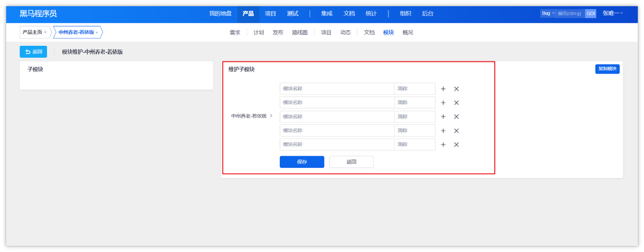Image resolution: width=644 pixels, height=252 pixels.
Task: Focus the second 模块名称 input field
Action: (x=337, y=103)
